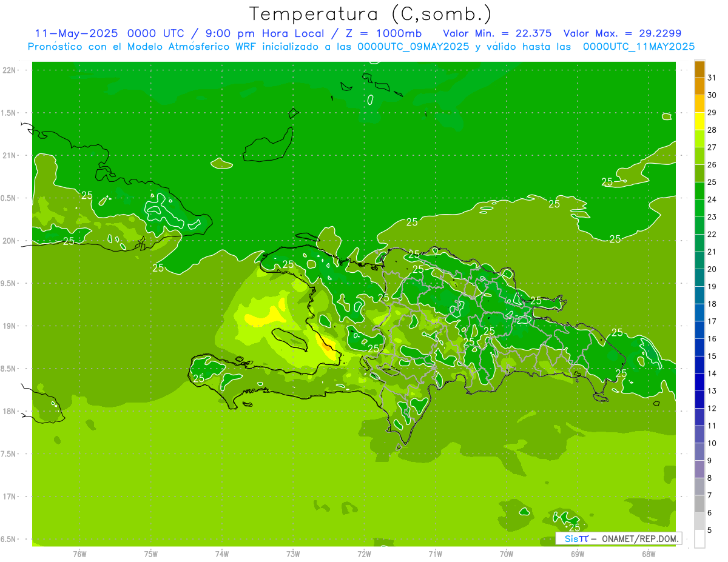The image size is (728, 562).
Task: Click the "73W" longitude axis label
Action: click(x=293, y=554)
